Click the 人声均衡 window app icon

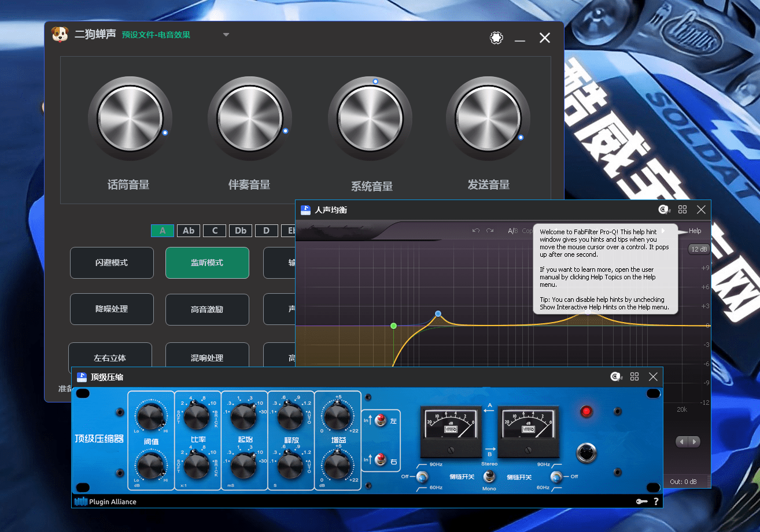point(305,210)
